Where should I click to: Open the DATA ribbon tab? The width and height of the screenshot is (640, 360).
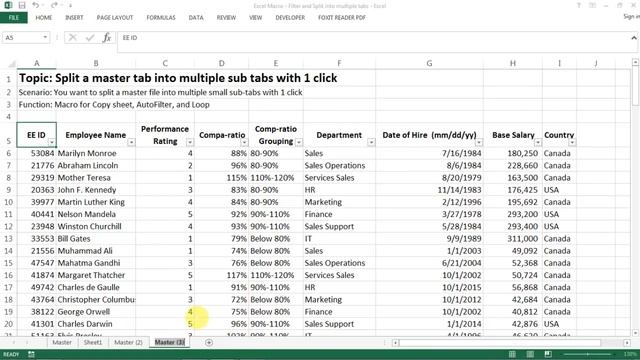tap(196, 18)
